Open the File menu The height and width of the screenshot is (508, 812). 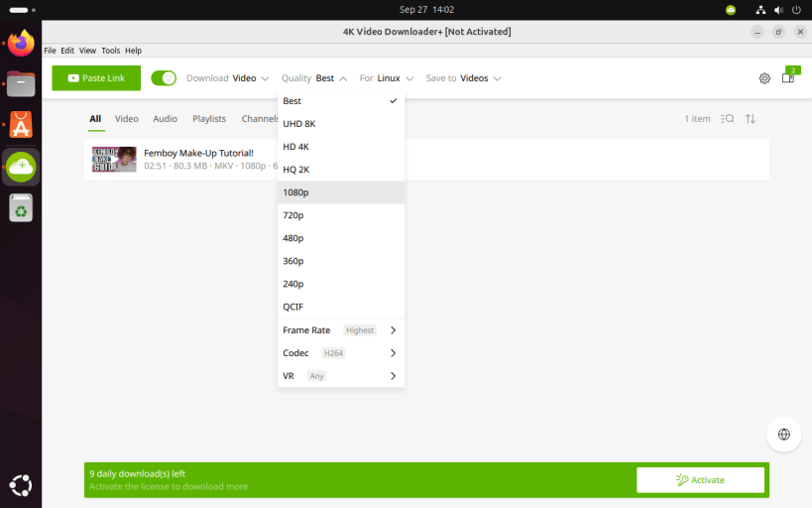click(x=50, y=51)
